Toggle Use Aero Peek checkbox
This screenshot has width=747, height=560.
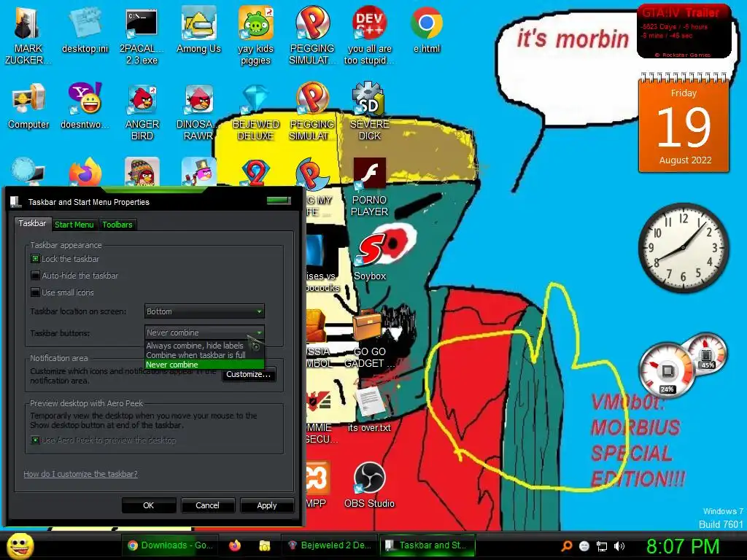tap(35, 440)
